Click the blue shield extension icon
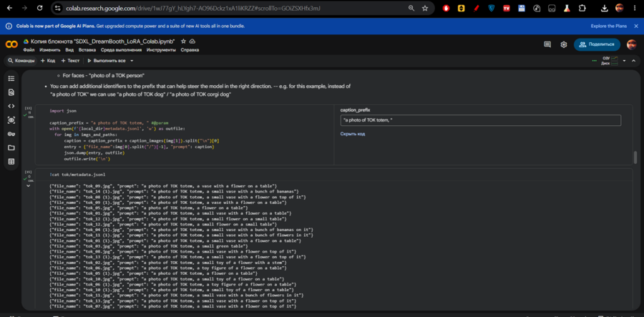 point(491,8)
